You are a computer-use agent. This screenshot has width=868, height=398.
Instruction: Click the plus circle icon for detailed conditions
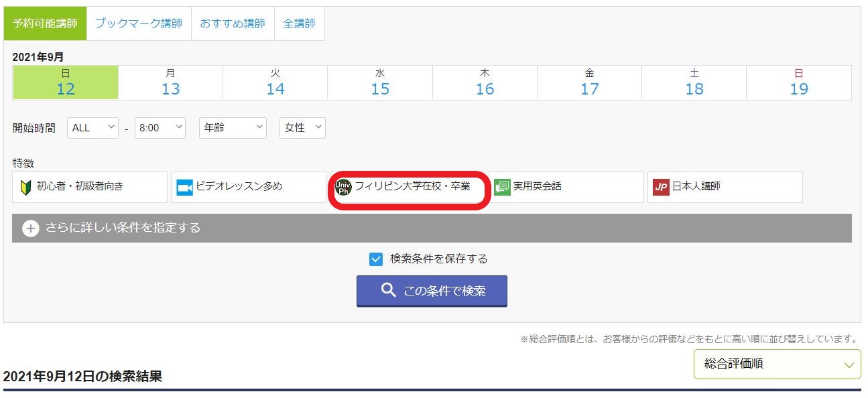click(31, 228)
